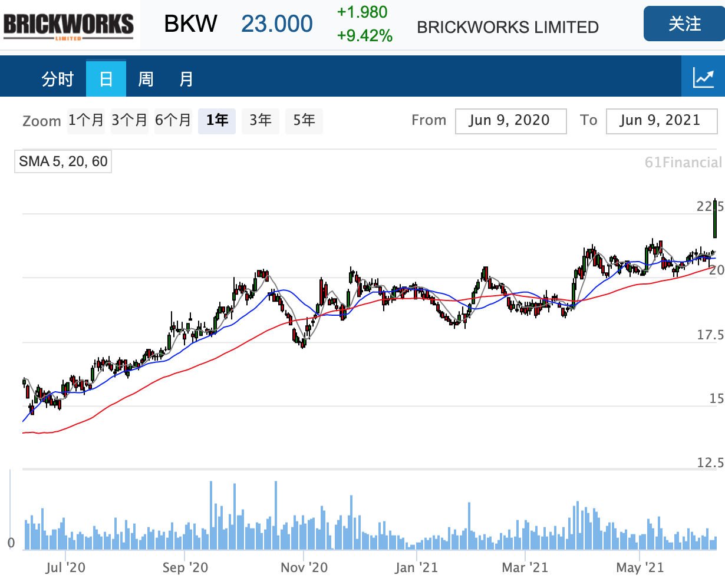Click the BRICKWORKS LIMITED company name
Image resolution: width=725 pixels, height=588 pixels.
(x=508, y=27)
